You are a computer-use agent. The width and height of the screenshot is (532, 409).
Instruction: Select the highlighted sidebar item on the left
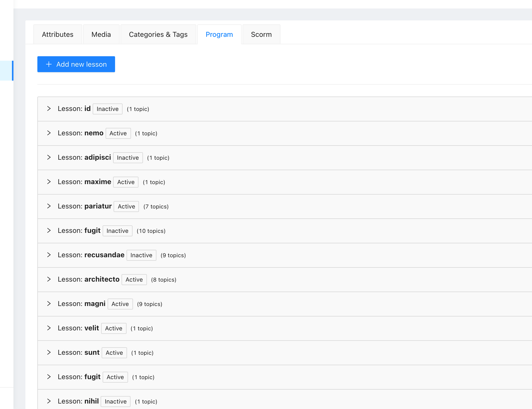click(x=7, y=71)
